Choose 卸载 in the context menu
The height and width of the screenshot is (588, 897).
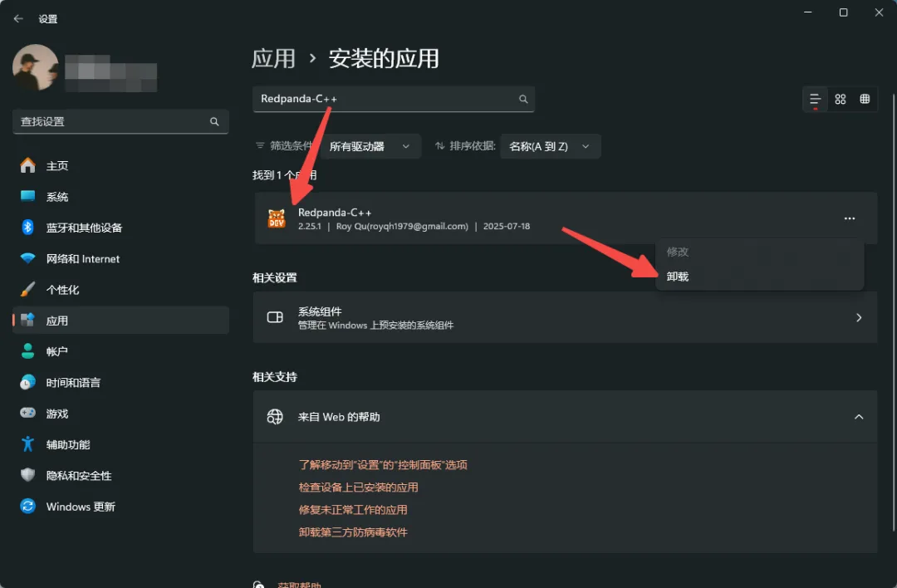(x=760, y=277)
